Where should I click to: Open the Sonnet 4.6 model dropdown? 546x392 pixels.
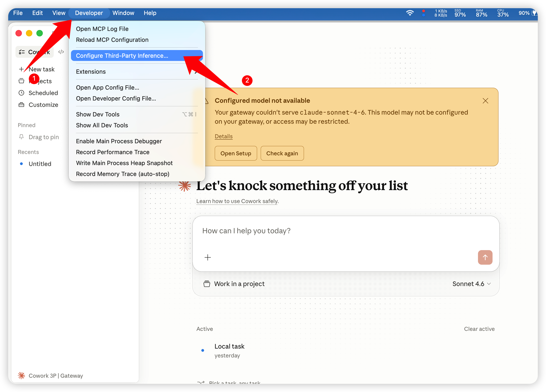tap(471, 284)
